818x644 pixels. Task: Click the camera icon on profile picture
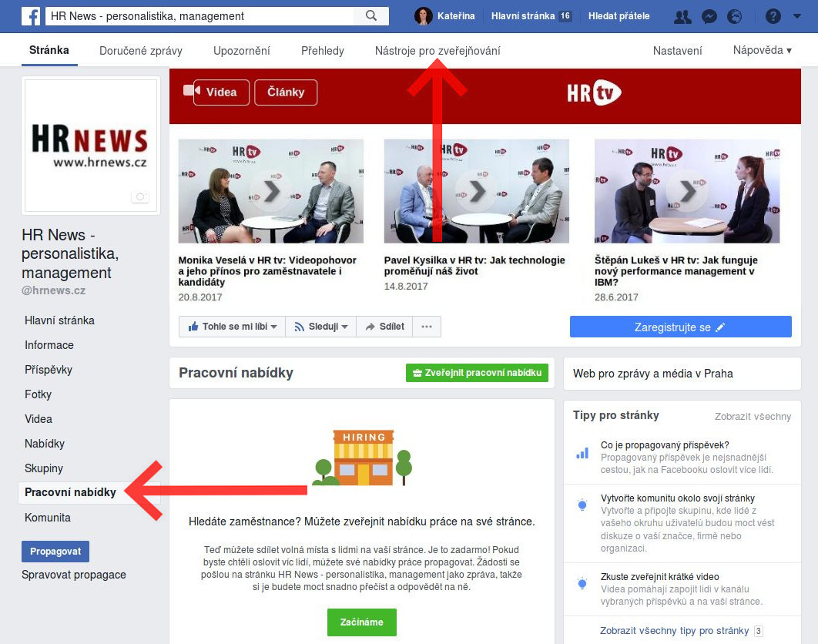(x=140, y=196)
